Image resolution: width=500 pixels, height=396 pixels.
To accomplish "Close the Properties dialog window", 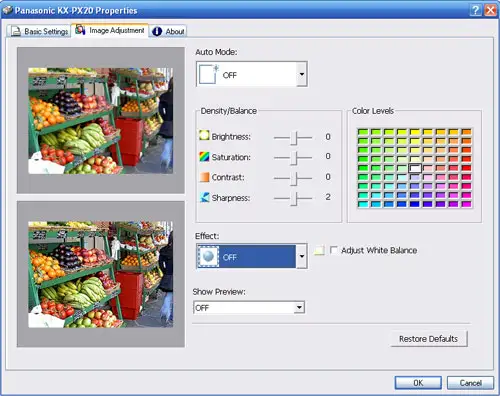I will click(491, 10).
